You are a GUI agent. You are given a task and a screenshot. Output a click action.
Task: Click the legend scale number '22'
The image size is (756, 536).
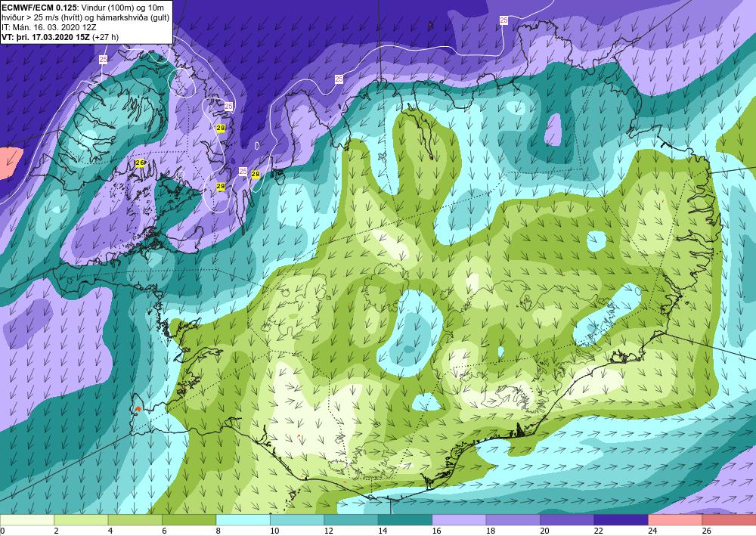[598, 531]
